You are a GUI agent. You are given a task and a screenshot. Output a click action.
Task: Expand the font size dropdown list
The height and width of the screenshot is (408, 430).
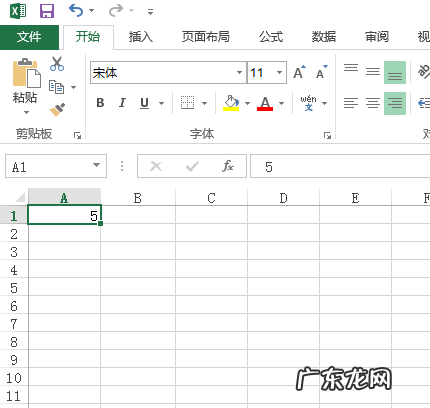tap(279, 72)
